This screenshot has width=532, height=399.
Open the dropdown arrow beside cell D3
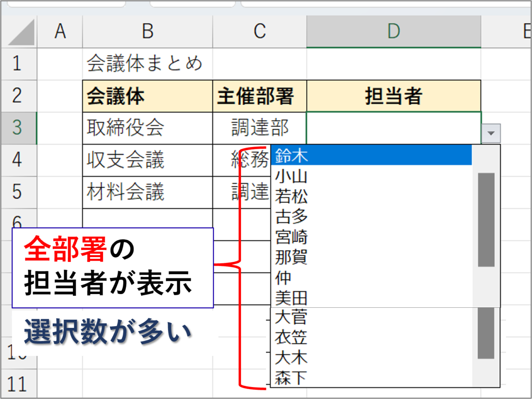491,134
